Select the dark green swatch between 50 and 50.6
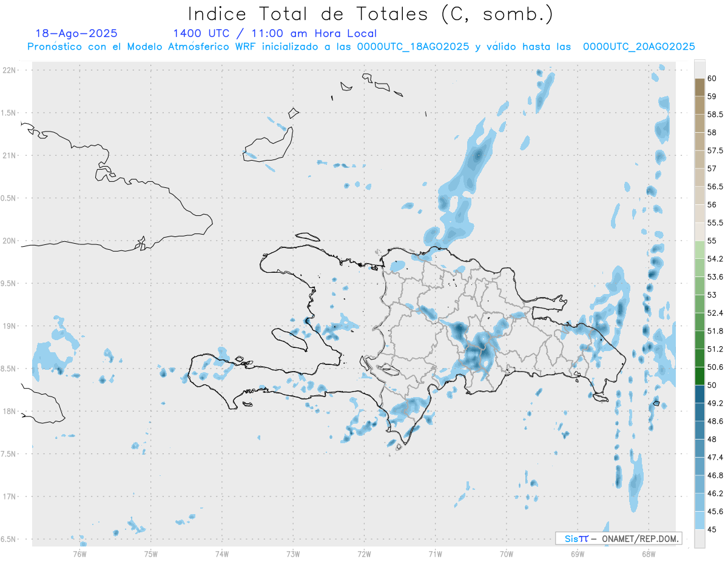728x562 pixels. (699, 376)
